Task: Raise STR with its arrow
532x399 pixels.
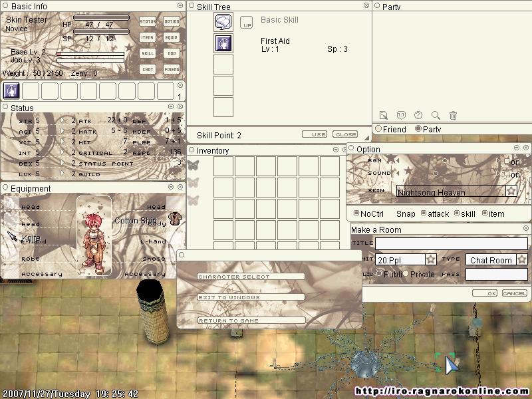Action: [63, 120]
